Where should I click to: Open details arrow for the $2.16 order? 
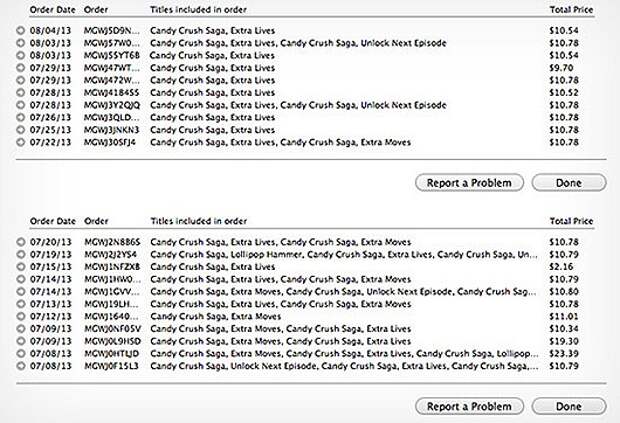tap(21, 267)
